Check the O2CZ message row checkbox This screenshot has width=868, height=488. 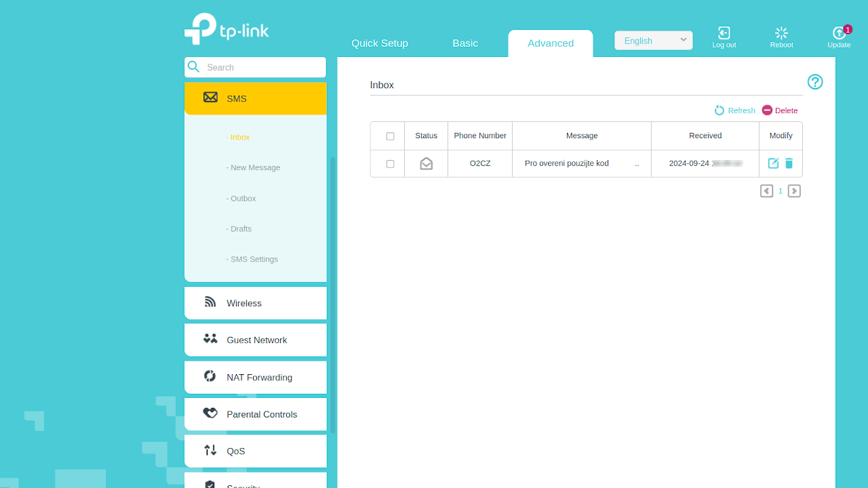coord(390,164)
